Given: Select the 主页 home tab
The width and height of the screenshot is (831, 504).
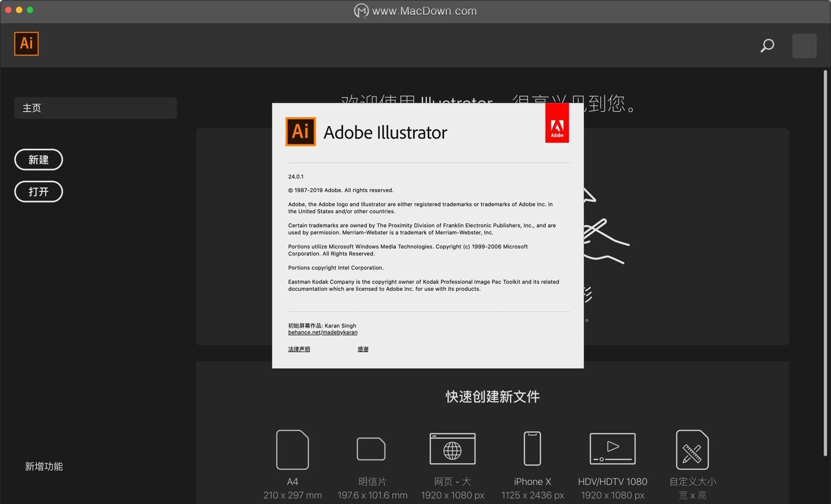Looking at the screenshot, I should click(96, 108).
